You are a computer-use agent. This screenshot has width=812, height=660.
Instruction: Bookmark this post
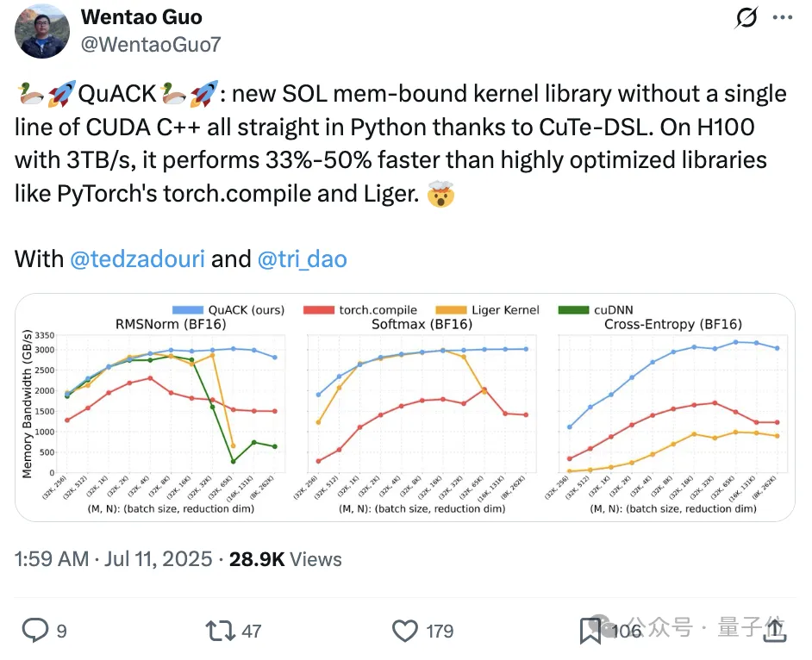pos(590,630)
